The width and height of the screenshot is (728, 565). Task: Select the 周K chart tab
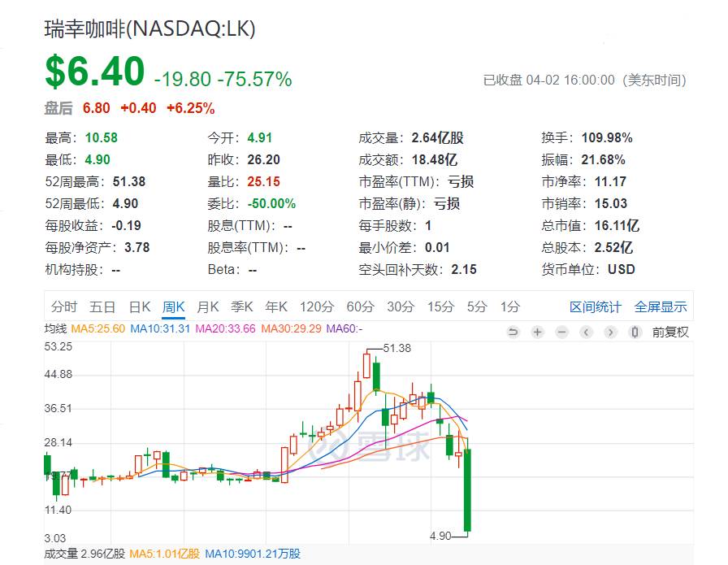point(174,306)
